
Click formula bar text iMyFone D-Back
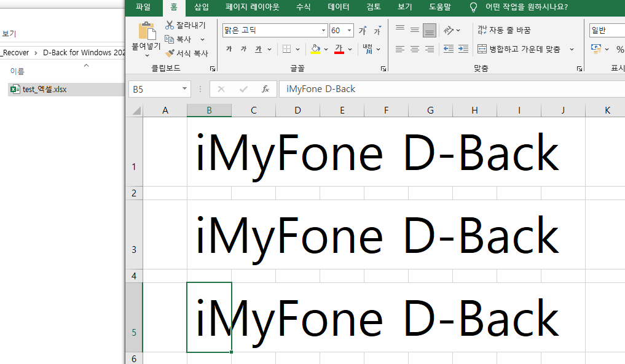coord(321,89)
